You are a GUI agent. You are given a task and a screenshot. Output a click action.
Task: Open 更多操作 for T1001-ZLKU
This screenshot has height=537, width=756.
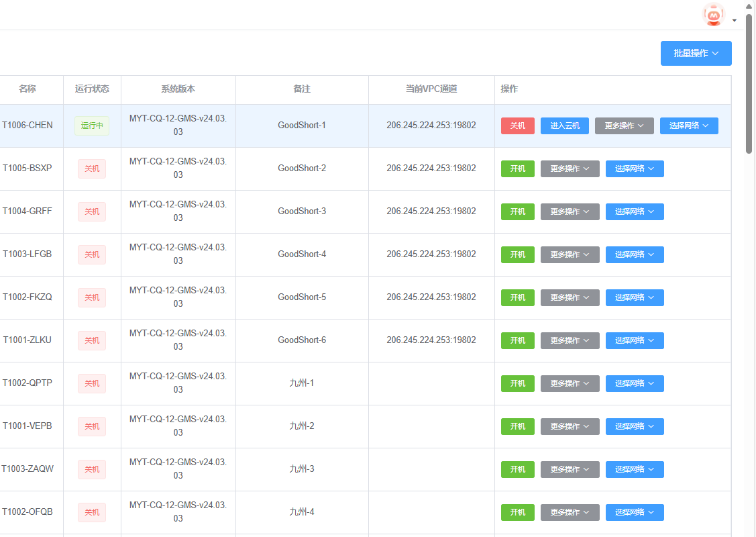tap(570, 340)
